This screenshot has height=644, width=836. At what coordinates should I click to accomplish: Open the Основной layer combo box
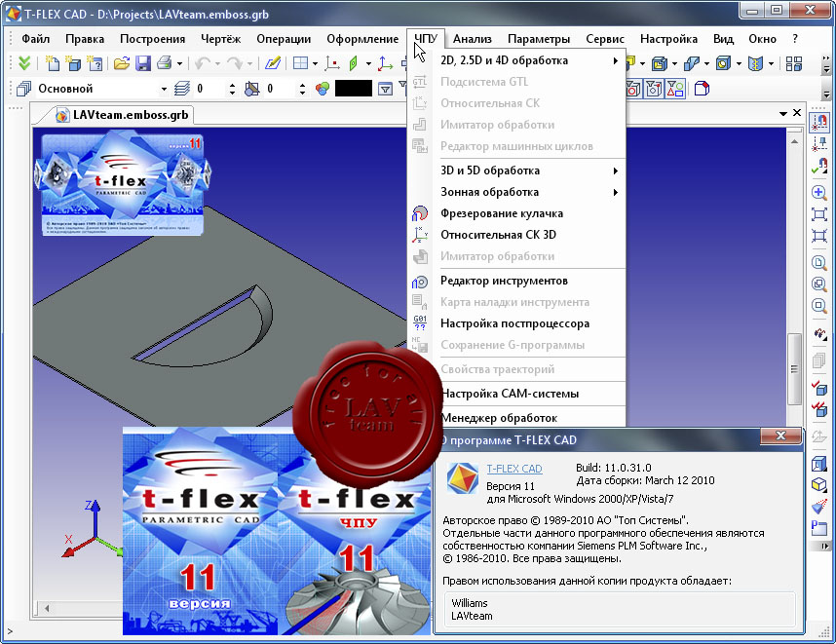pyautogui.click(x=102, y=89)
